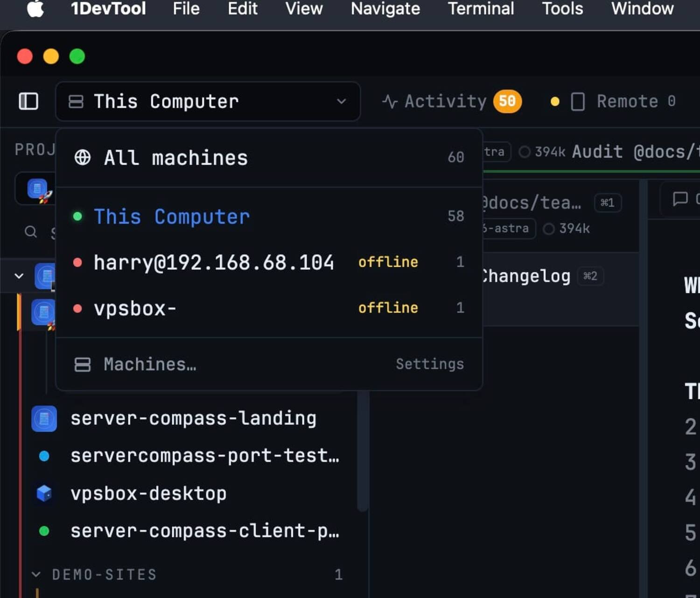Open the This Computer machine dropdown
Viewport: 700px width, 598px height.
pos(208,101)
